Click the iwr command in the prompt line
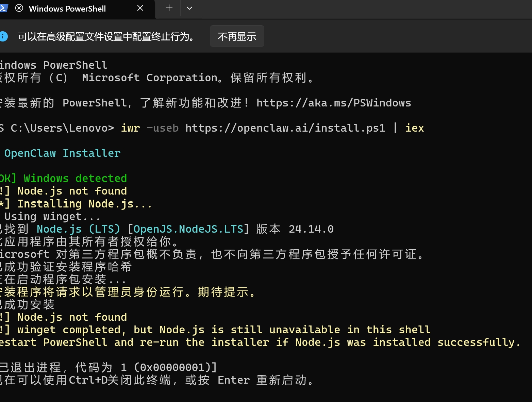This screenshot has height=402, width=532. click(130, 128)
